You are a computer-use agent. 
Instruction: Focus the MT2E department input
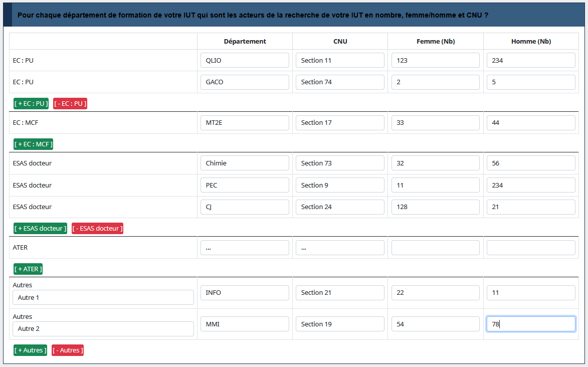(245, 123)
